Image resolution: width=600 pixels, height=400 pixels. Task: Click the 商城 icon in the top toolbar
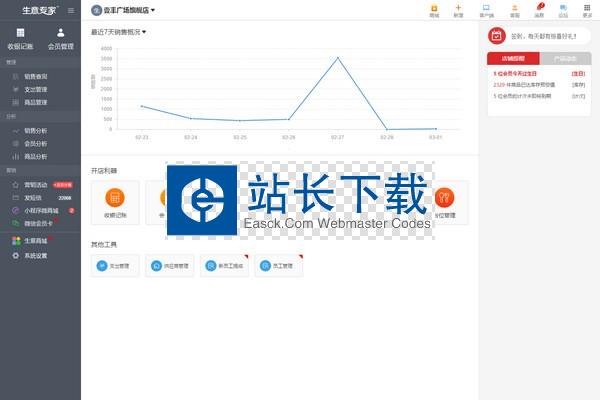point(434,11)
